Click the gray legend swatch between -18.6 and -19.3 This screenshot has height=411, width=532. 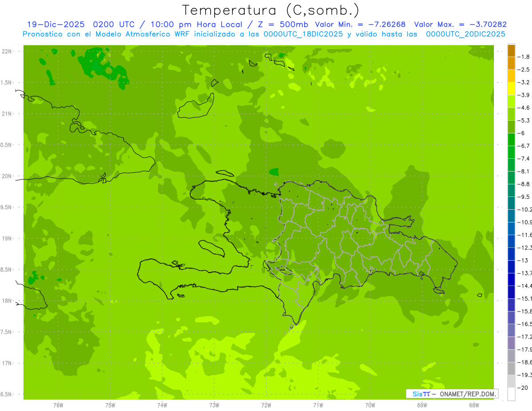click(511, 368)
